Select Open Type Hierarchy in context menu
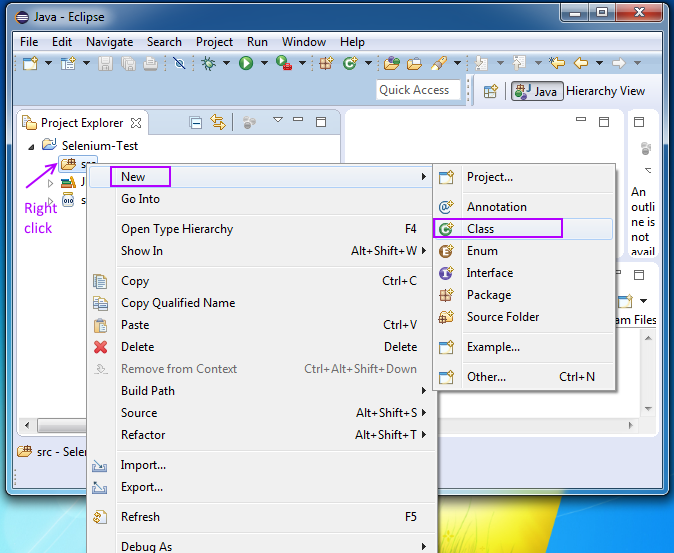This screenshot has width=674, height=553. pyautogui.click(x=261, y=229)
